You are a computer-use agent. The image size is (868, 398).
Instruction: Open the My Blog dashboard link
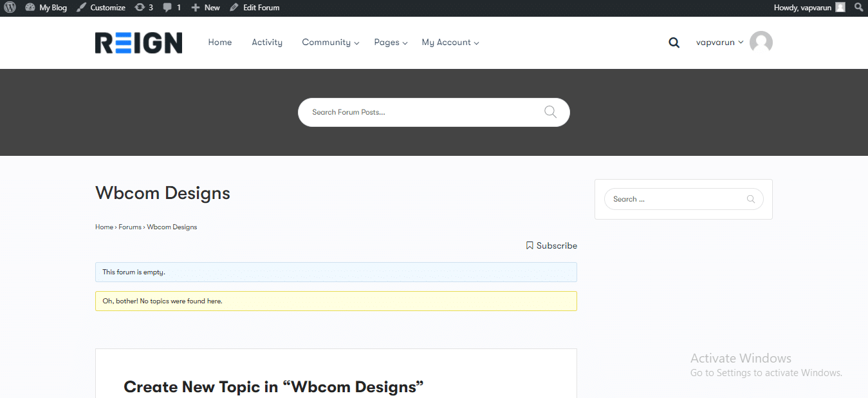[46, 8]
